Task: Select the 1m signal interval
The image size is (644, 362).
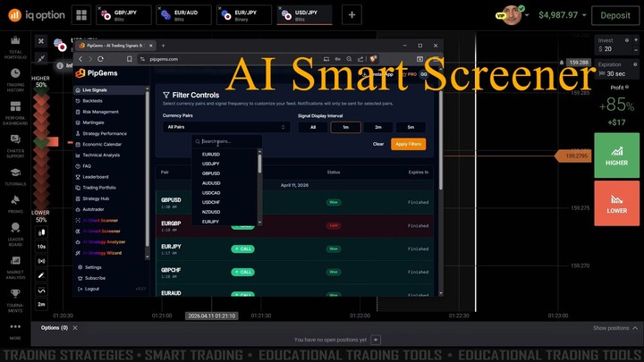Action: click(x=345, y=127)
